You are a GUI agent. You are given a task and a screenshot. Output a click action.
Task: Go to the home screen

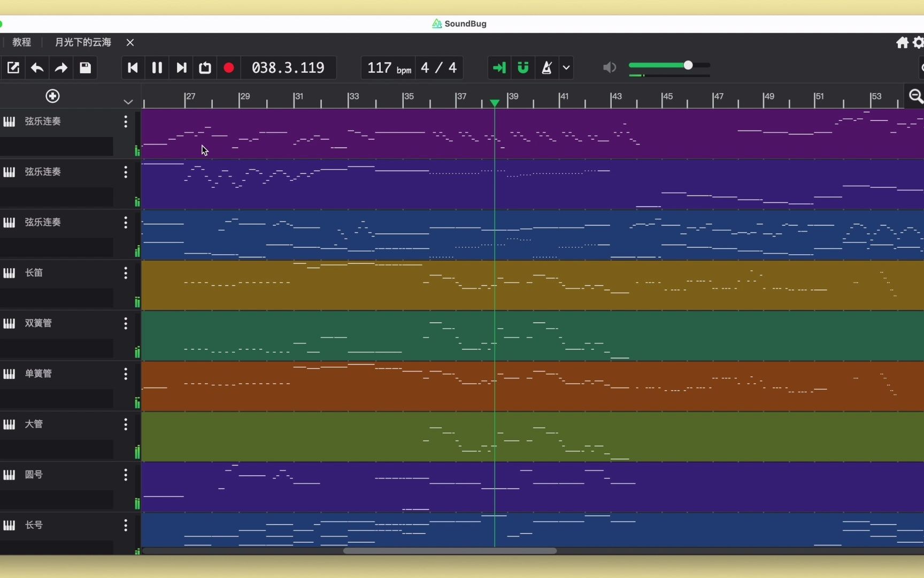click(902, 43)
